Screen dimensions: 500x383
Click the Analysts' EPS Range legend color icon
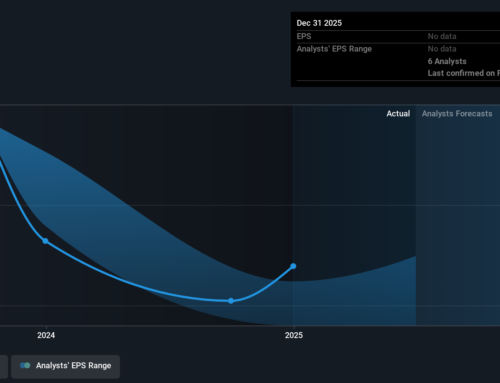click(25, 366)
